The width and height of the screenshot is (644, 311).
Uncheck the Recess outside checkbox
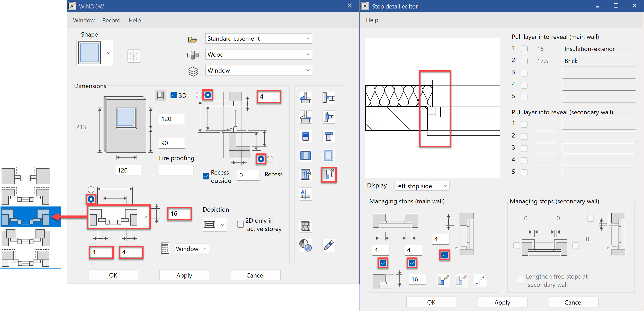pyautogui.click(x=206, y=176)
